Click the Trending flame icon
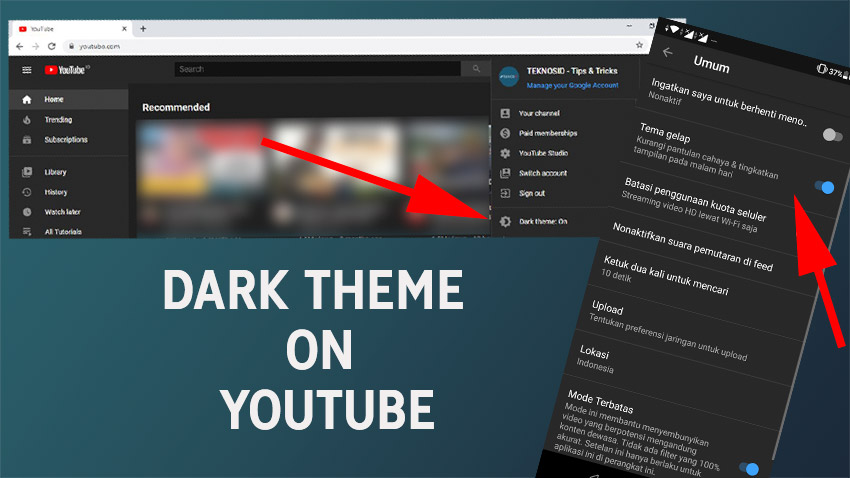The image size is (850, 478). tap(27, 120)
